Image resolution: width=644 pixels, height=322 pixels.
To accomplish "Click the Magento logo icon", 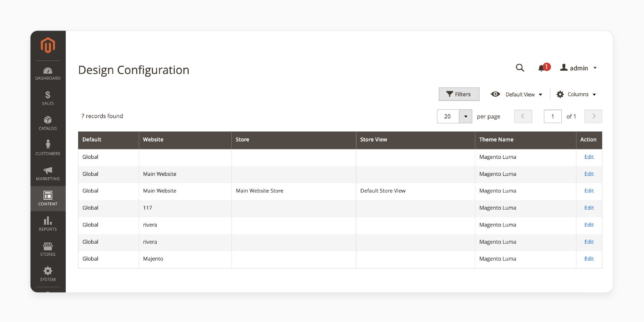I will tap(48, 45).
